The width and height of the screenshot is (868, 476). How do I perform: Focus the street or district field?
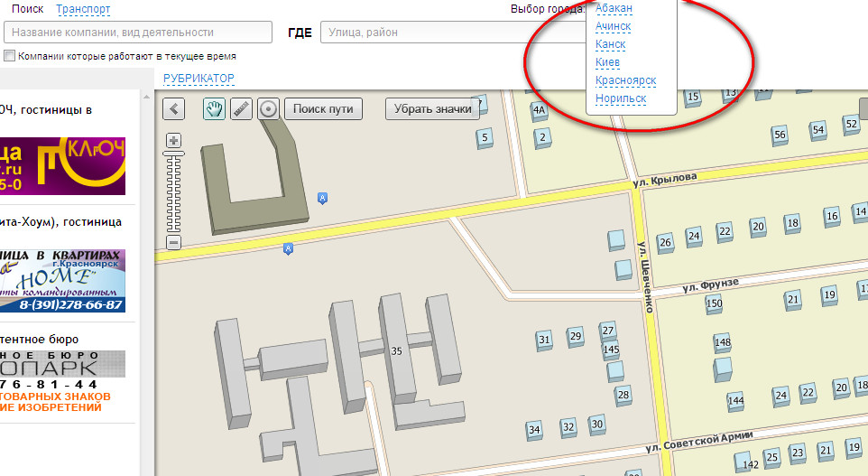[x=451, y=33]
